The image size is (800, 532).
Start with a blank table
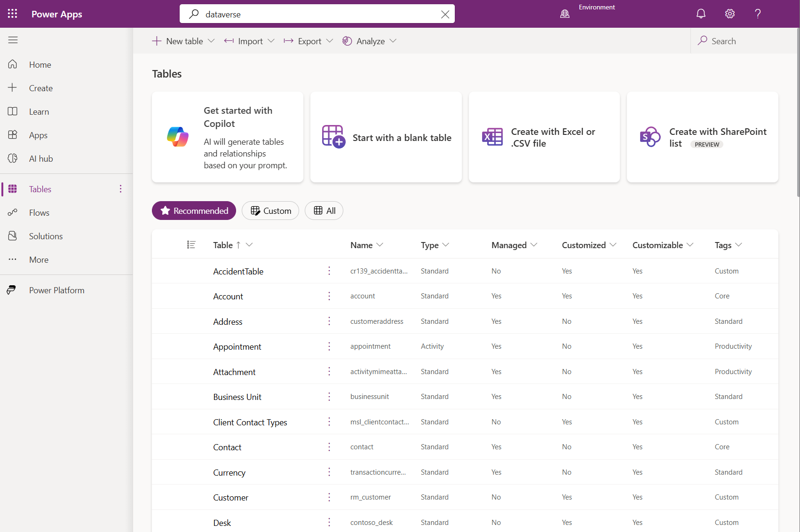point(386,137)
